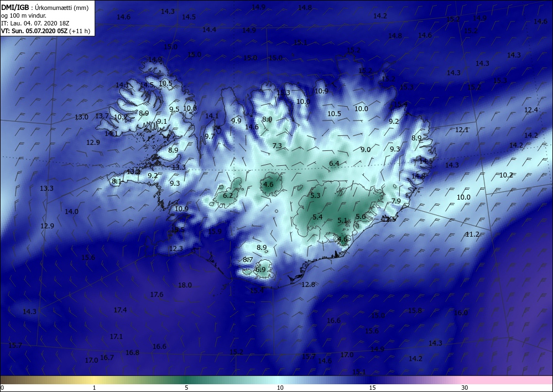Viewport: 553px width, 392px height.
Task: Click the 5.1 value
Action: pyautogui.click(x=342, y=221)
